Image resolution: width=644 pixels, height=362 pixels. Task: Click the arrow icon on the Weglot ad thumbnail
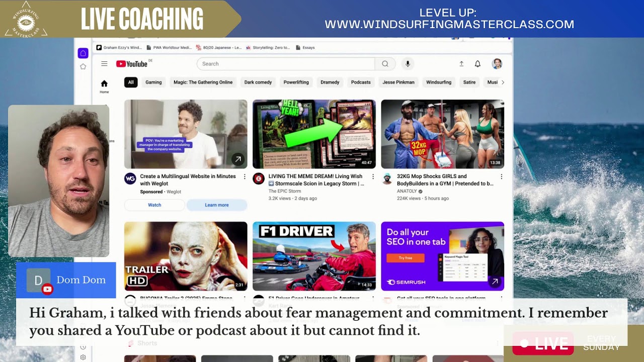tap(238, 159)
